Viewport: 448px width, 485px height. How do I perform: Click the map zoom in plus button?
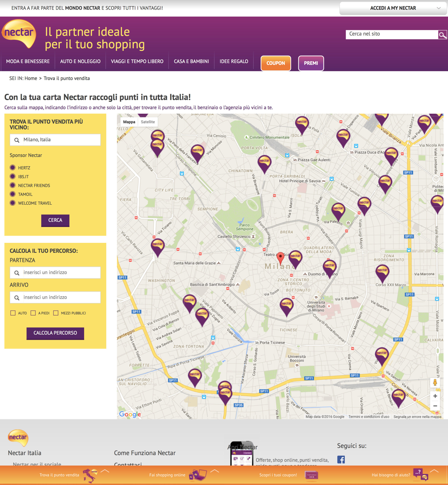click(435, 396)
